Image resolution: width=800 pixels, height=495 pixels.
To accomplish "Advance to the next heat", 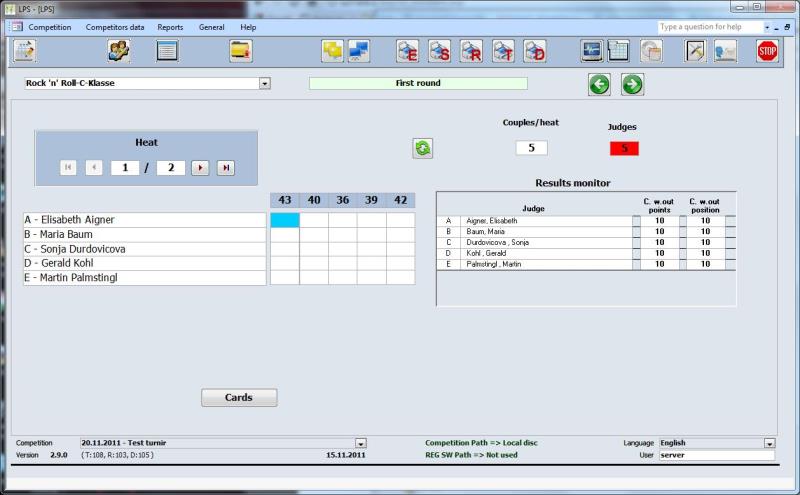I will pyautogui.click(x=200, y=168).
